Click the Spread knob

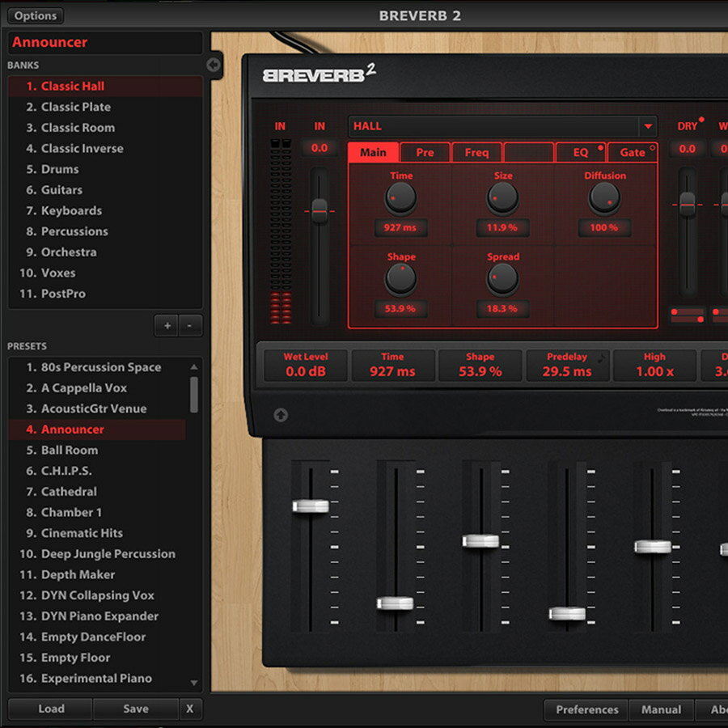tap(502, 279)
